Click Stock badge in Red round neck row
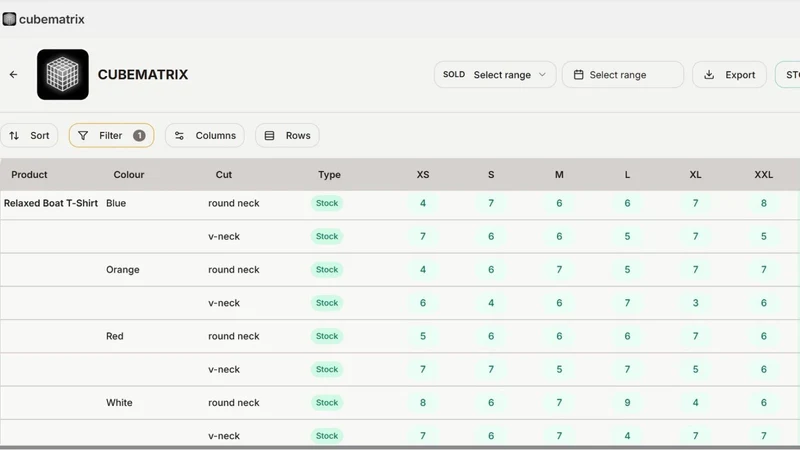 click(327, 336)
